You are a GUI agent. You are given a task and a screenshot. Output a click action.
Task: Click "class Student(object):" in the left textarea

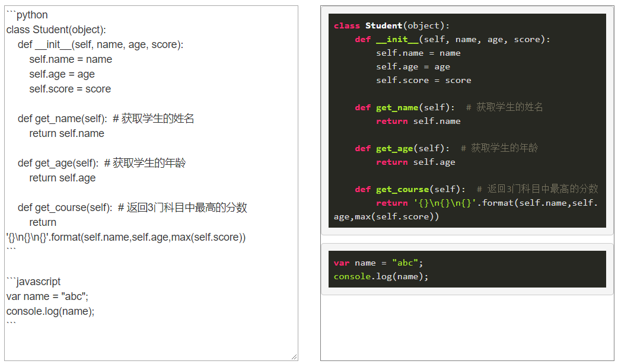pos(56,30)
